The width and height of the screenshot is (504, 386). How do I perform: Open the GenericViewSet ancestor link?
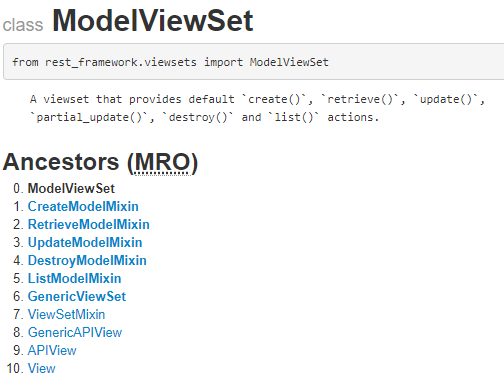coord(77,296)
